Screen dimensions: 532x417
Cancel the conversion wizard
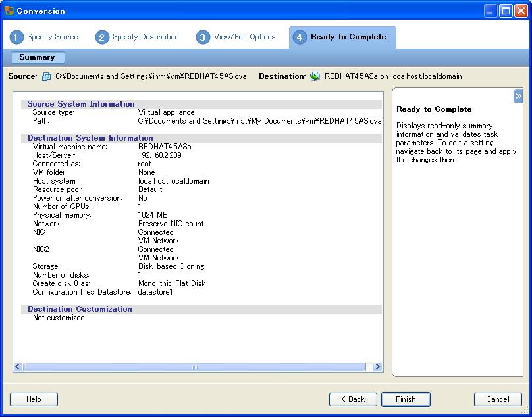498,399
